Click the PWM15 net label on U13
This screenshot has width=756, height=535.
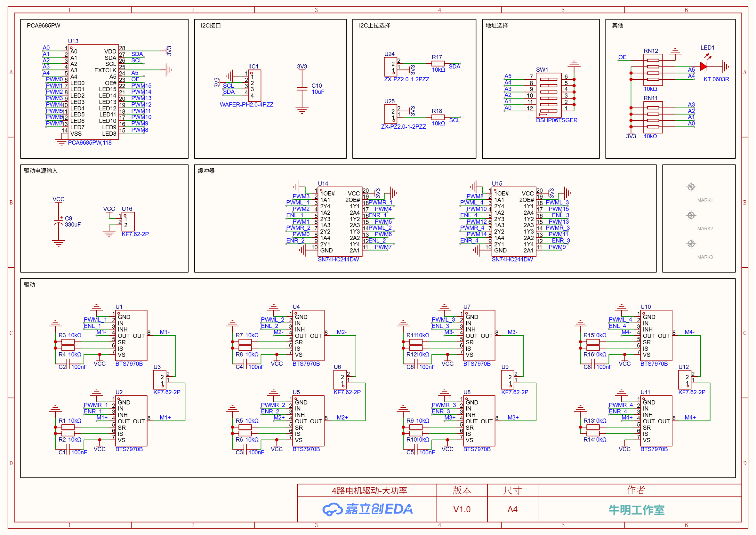[141, 86]
